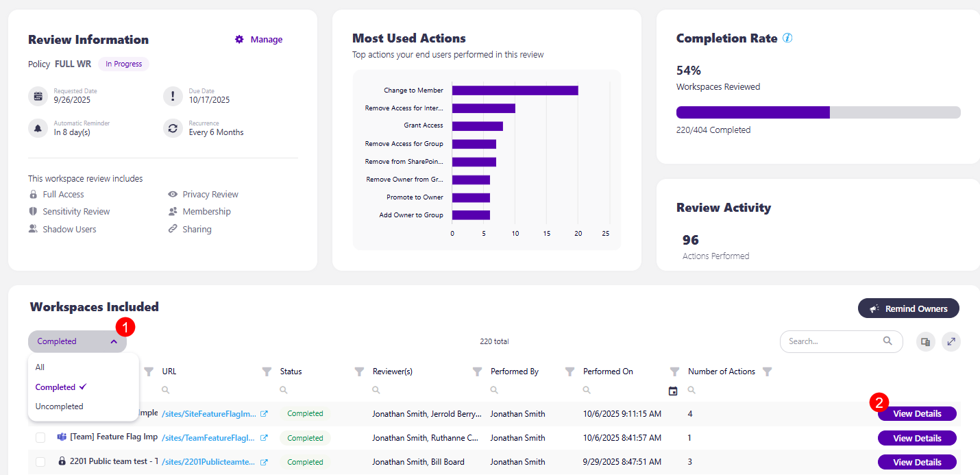
Task: Click the Teams icon beside [Team] Feature Flag Imp
Action: [x=61, y=437]
